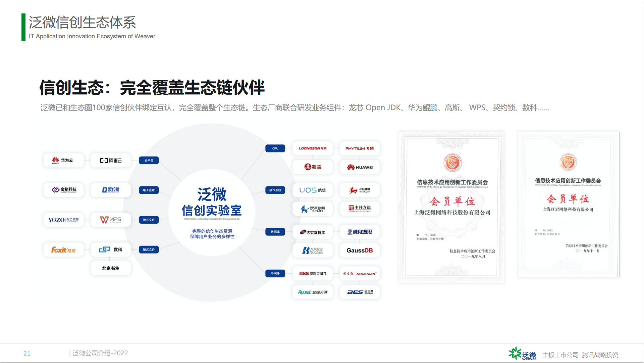The width and height of the screenshot is (644, 363).
Task: Click the Alibaba Cloud (阿里云) logo
Action: [111, 160]
